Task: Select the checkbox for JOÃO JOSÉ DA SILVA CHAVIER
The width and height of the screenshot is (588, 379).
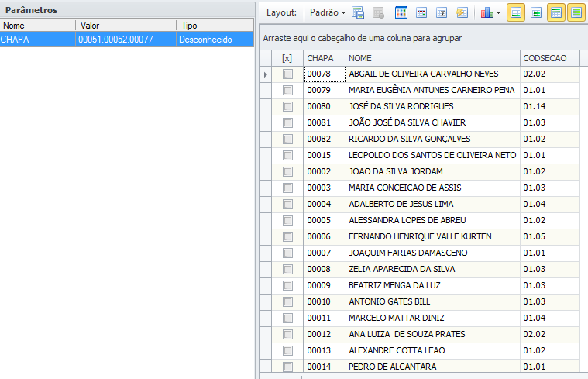Action: click(x=287, y=122)
